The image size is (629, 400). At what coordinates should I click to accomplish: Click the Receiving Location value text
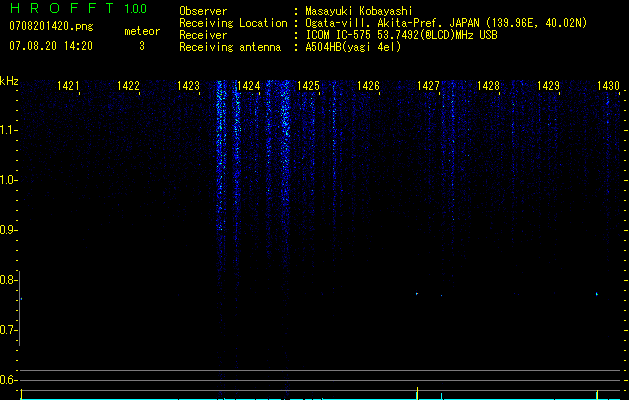pos(446,23)
